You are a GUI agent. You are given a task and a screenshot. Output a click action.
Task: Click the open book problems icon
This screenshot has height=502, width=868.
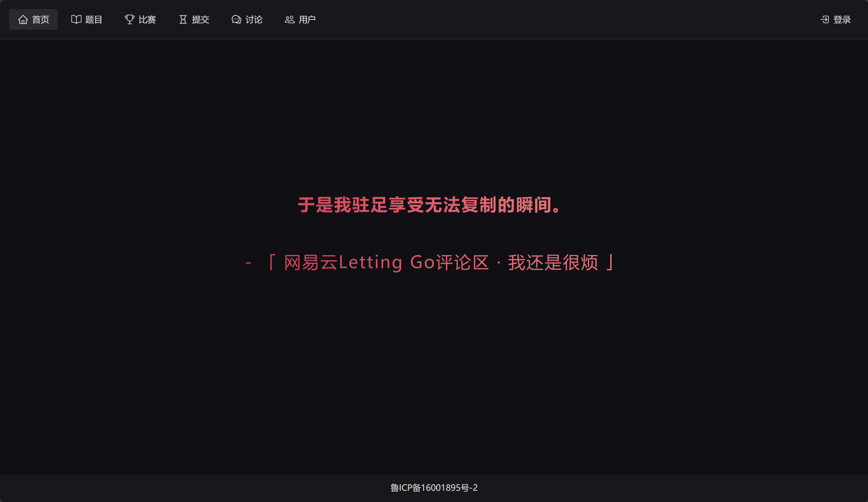(76, 20)
